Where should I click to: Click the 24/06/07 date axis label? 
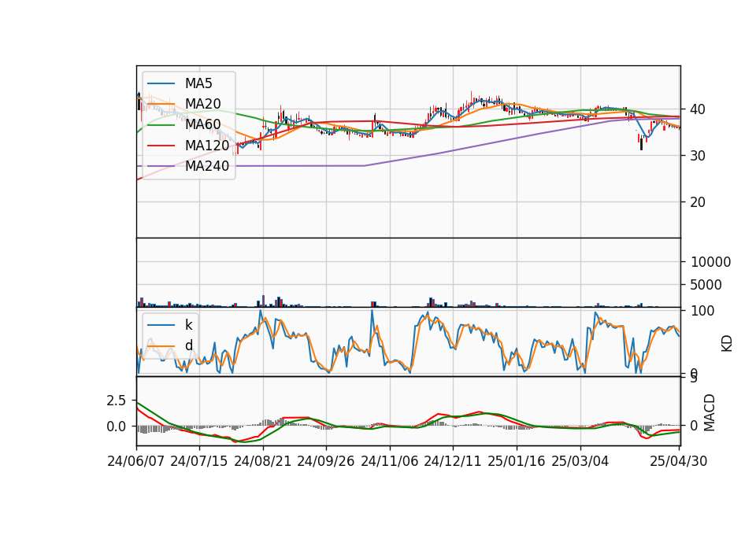click(x=136, y=461)
